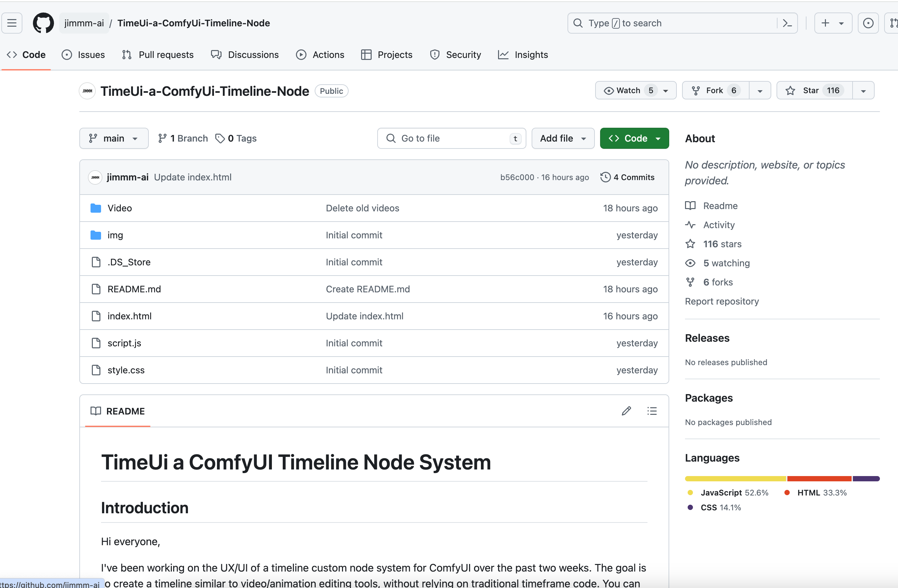Select the README tab heading
The height and width of the screenshot is (588, 898).
click(x=118, y=411)
